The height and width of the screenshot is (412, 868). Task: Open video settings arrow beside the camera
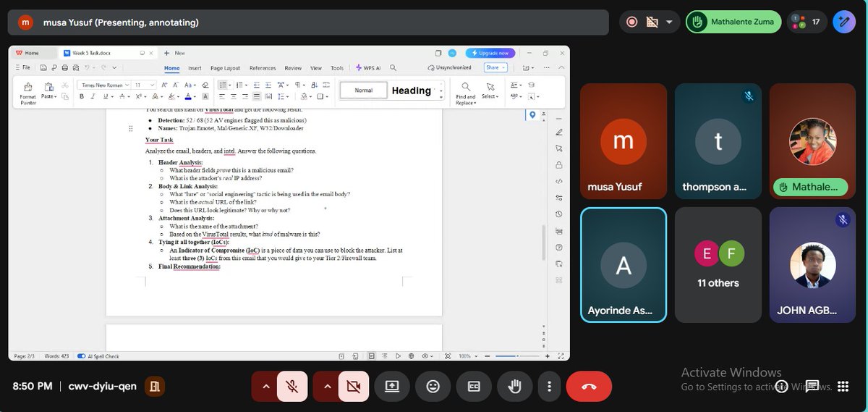point(327,387)
